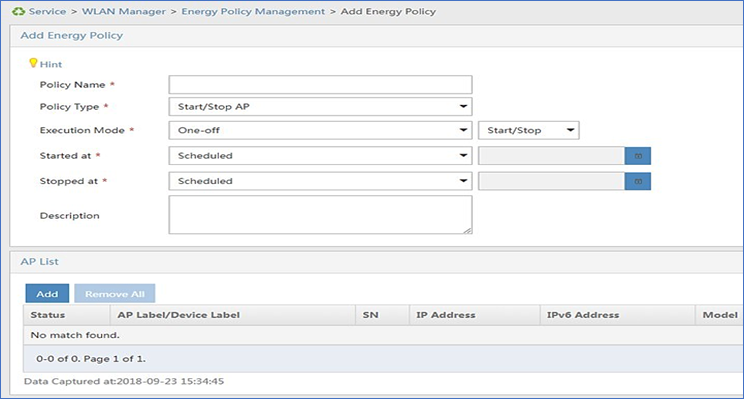Go to WLAN Manager breadcrumb
The width and height of the screenshot is (744, 399).
124,11
